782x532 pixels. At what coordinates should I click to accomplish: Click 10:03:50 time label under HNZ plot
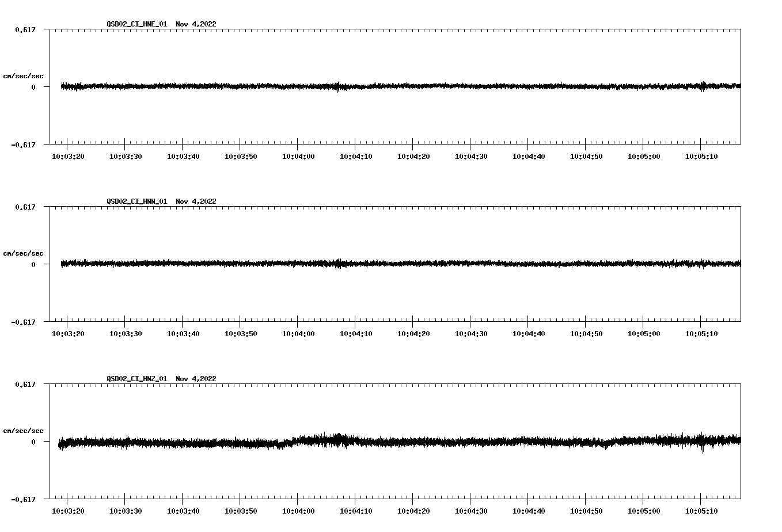pos(241,511)
